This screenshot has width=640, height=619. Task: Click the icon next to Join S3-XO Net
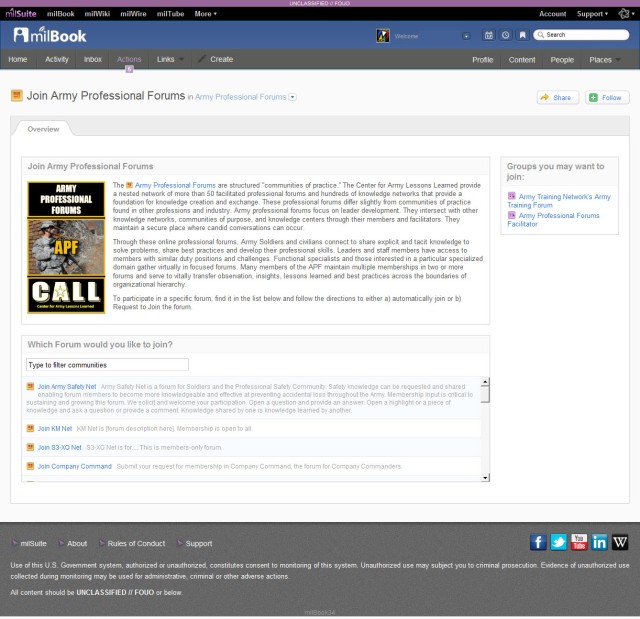30,447
